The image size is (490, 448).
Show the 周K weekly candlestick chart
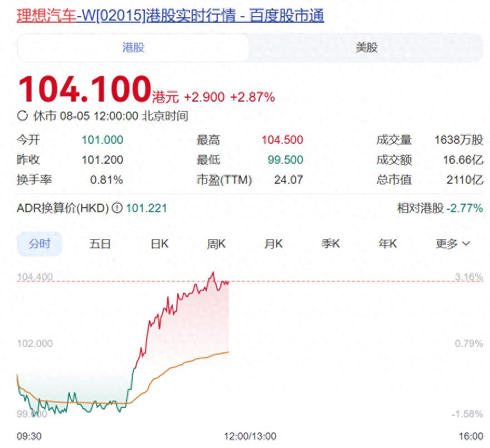[216, 244]
